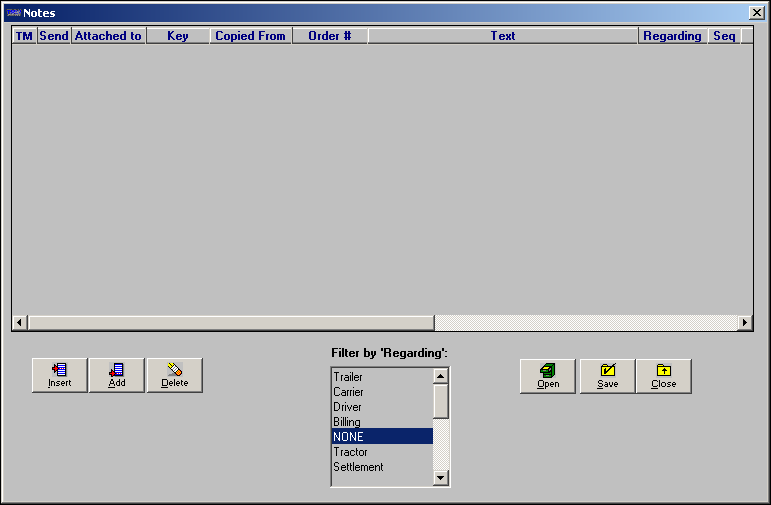Image resolution: width=771 pixels, height=505 pixels.
Task: Select Trailer in the Regarding filter list
Action: [x=382, y=377]
